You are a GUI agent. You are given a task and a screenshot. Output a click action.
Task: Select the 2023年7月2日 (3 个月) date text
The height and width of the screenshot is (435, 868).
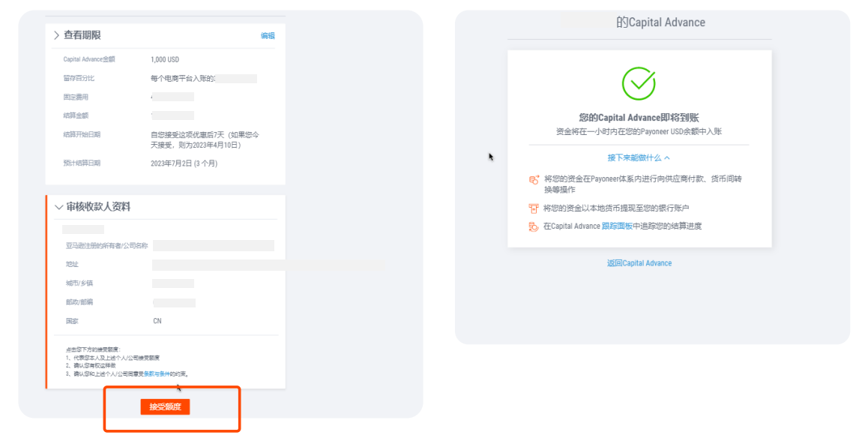coord(184,163)
